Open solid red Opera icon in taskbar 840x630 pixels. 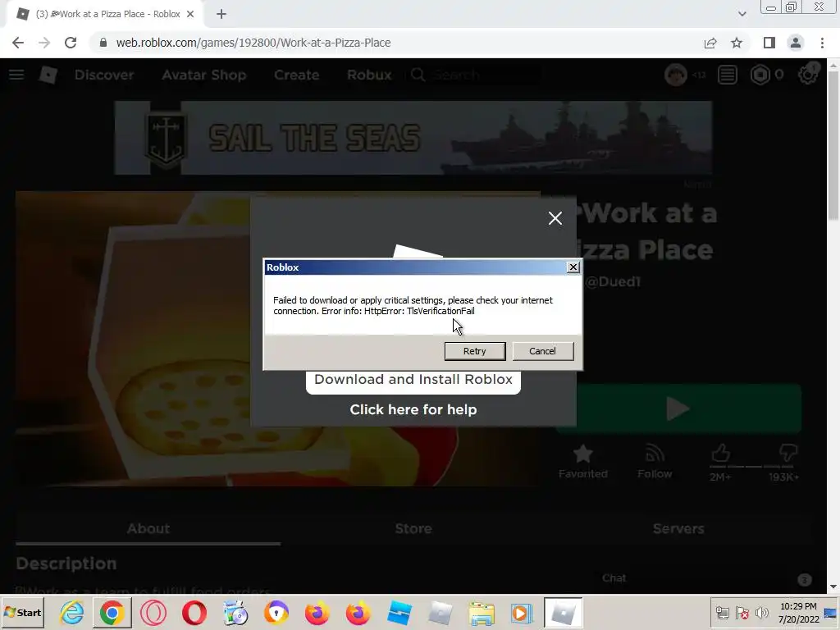(x=194, y=612)
